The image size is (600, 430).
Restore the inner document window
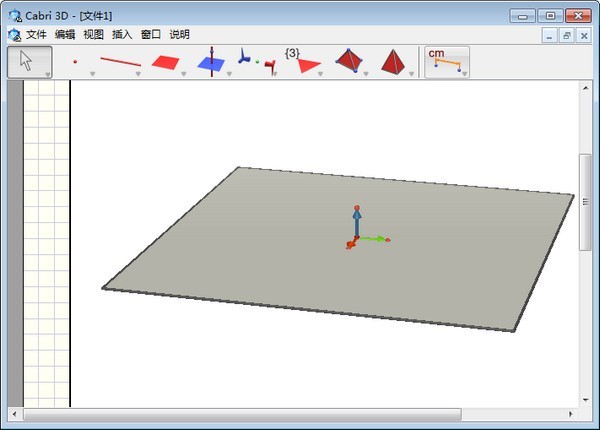click(567, 36)
